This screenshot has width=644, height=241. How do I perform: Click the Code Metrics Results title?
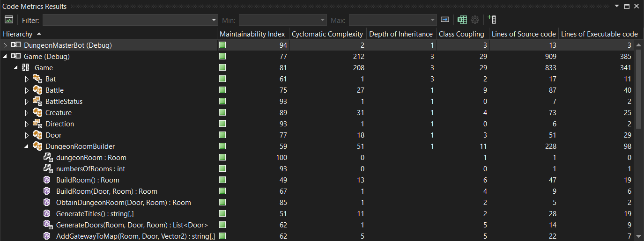(35, 6)
